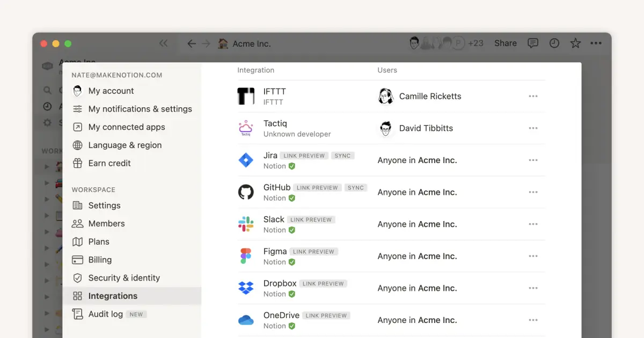Viewport: 644px width, 338px height.
Task: Click the Jira integration icon
Action: pyautogui.click(x=246, y=160)
